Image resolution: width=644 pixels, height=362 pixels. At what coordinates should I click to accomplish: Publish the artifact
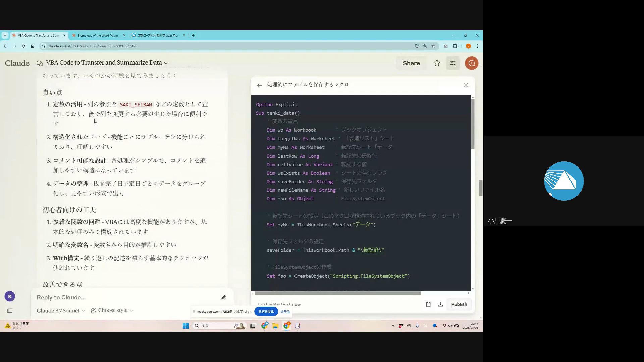(x=459, y=304)
